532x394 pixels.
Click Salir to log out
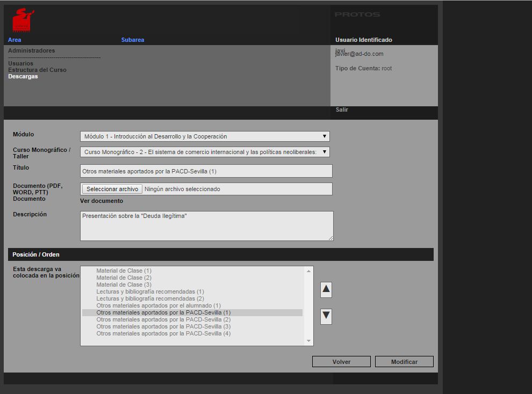coord(342,110)
